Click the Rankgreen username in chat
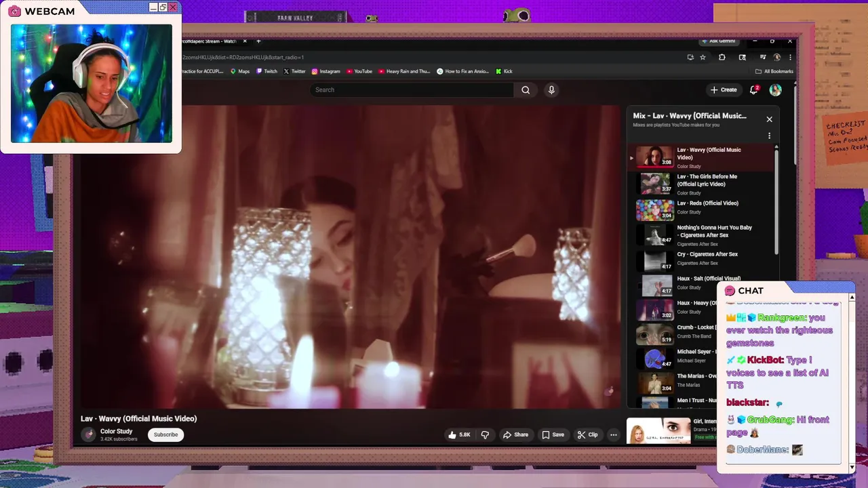The image size is (868, 488). (x=782, y=317)
